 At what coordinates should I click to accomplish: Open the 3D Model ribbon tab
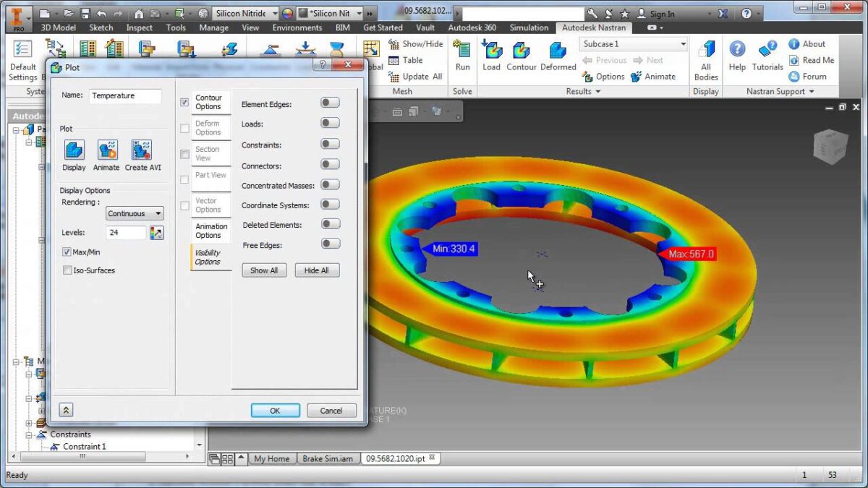(x=58, y=27)
